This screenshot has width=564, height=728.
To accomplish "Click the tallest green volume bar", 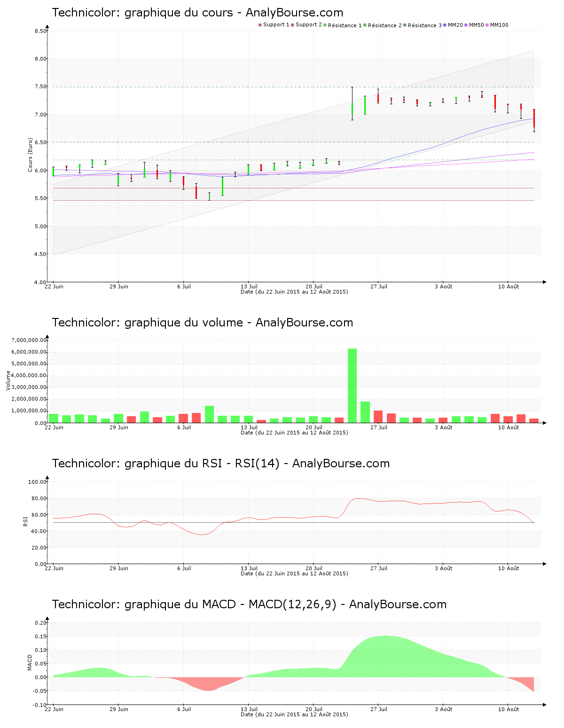I will (352, 385).
